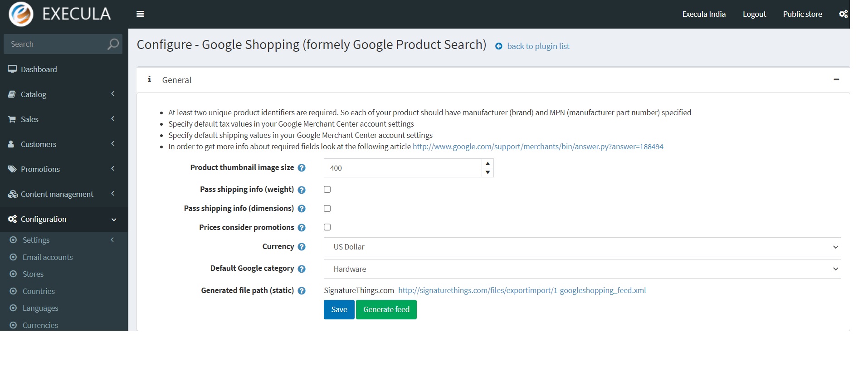
Task: Click the search magnifier icon
Action: click(x=112, y=44)
